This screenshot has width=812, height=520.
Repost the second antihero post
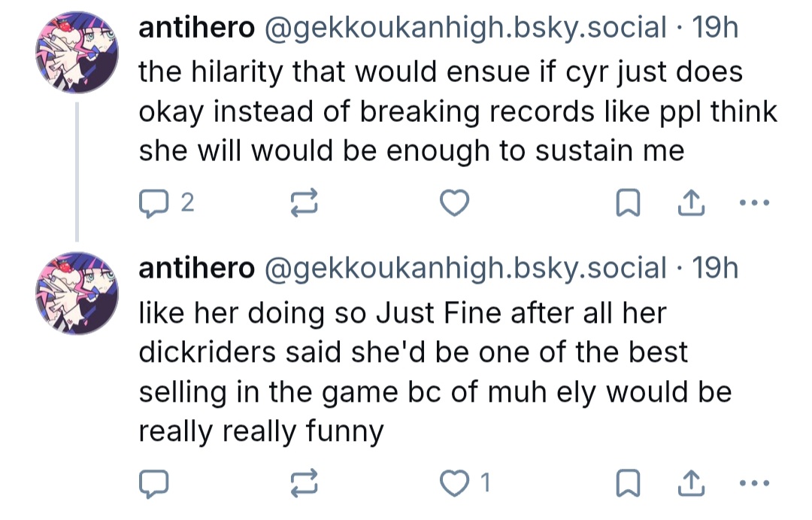click(304, 483)
